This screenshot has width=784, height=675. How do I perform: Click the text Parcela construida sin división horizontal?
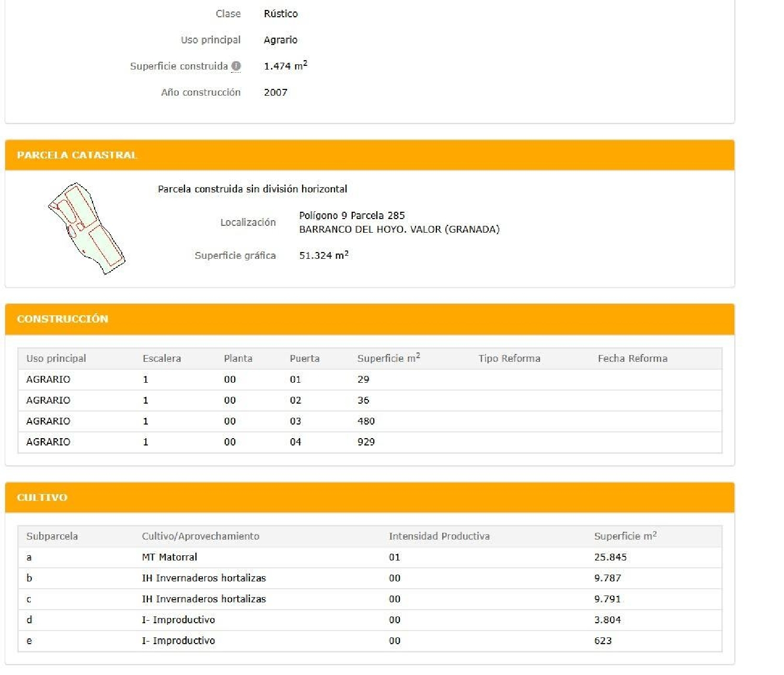[x=252, y=189]
